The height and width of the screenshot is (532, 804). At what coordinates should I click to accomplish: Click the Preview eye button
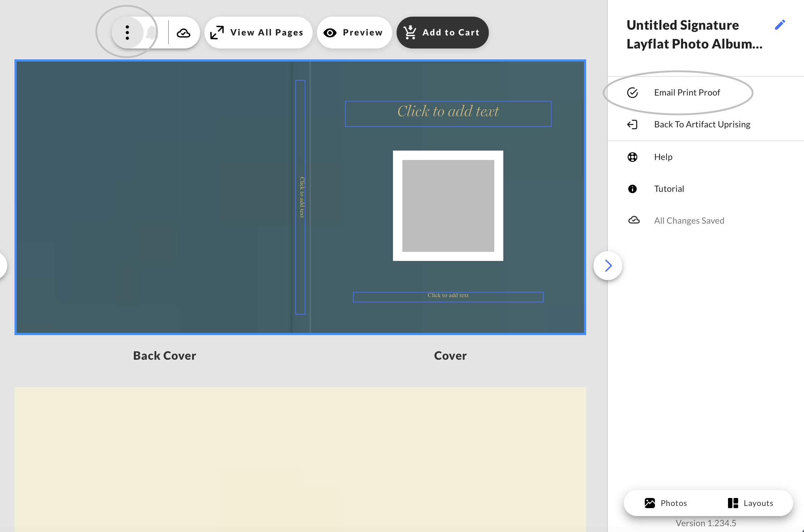(x=354, y=33)
